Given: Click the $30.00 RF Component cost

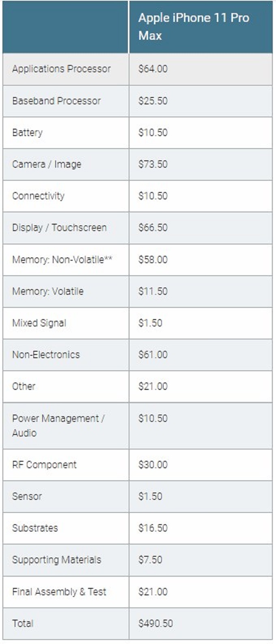Looking at the screenshot, I should pos(153,465).
